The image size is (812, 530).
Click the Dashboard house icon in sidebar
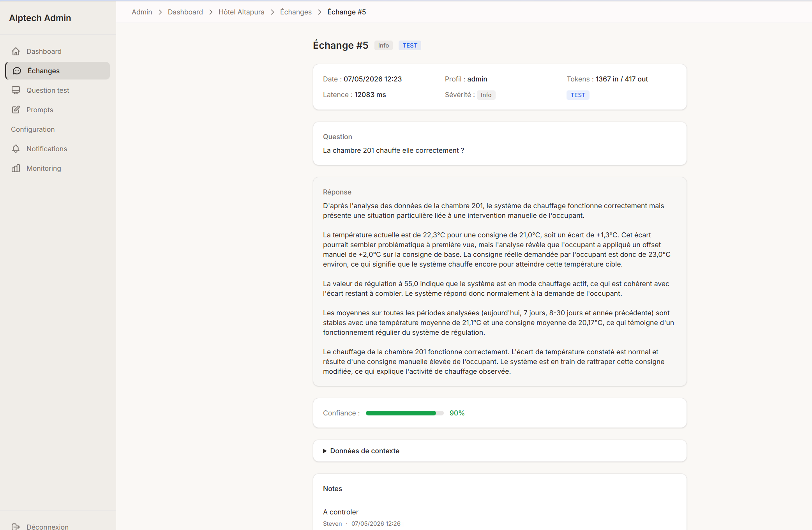click(16, 51)
